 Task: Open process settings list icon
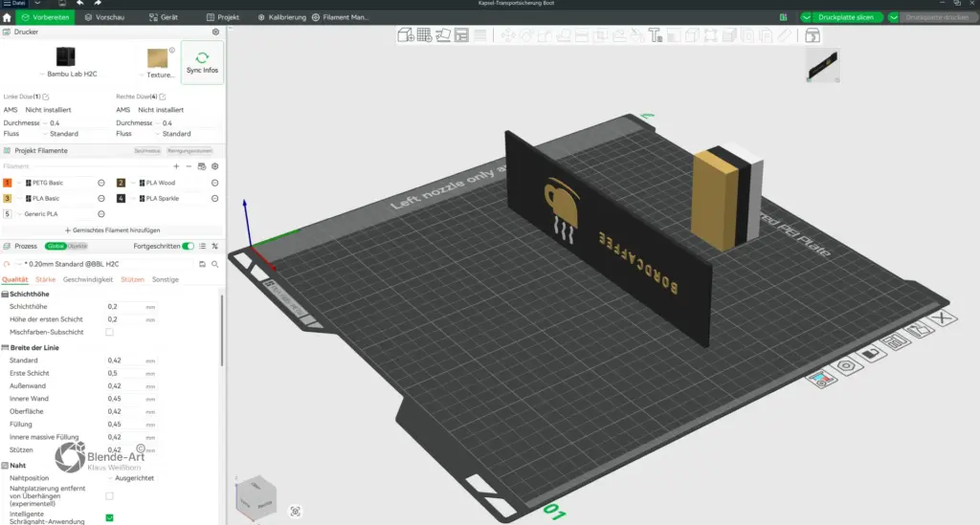[x=203, y=247]
